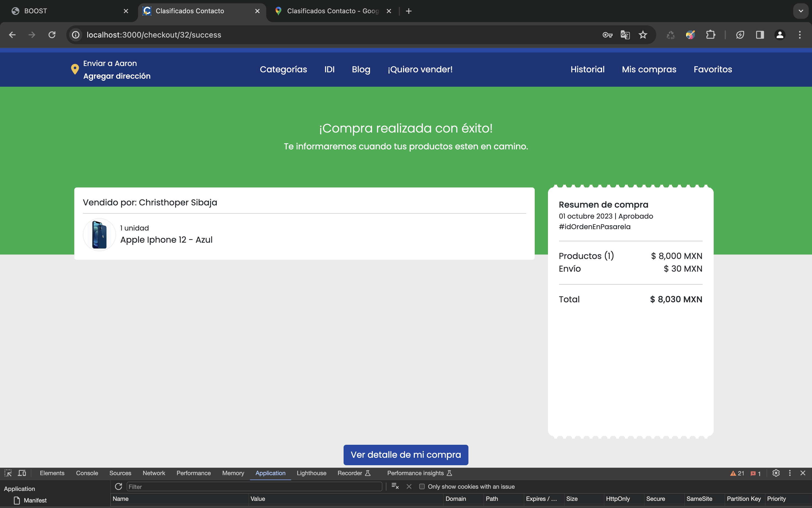Open the Google Translate icon in address bar
Viewport: 812px width, 508px height.
click(x=625, y=35)
